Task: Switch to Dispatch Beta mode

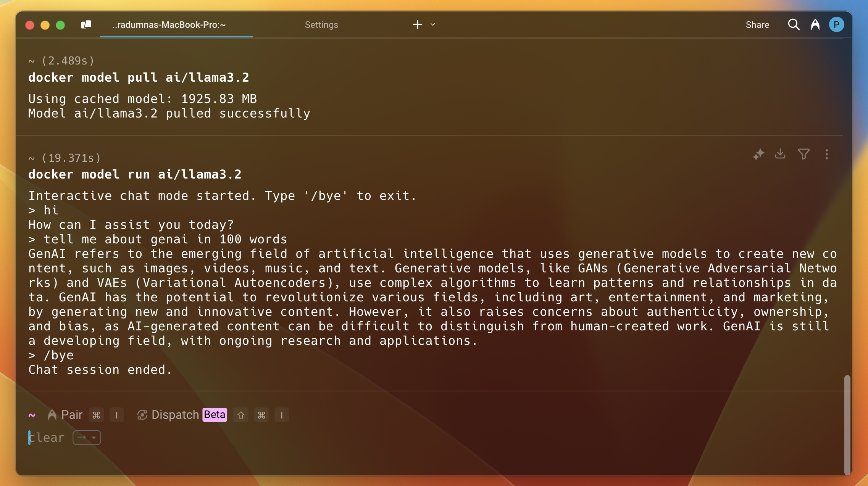Action: pyautogui.click(x=182, y=415)
